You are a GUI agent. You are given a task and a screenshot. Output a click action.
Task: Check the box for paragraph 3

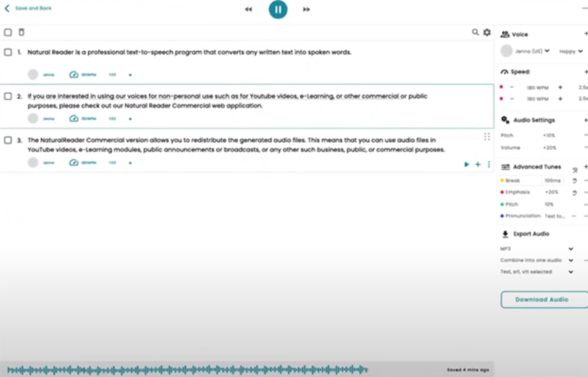(x=8, y=140)
